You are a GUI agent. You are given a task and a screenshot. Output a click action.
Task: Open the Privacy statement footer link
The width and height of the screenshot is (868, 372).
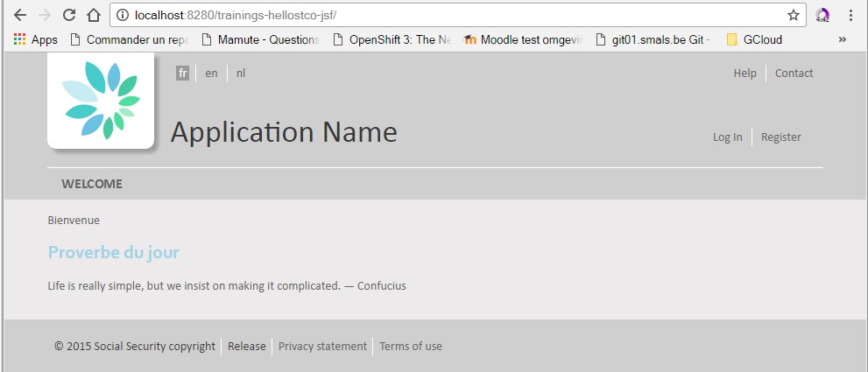coord(322,347)
